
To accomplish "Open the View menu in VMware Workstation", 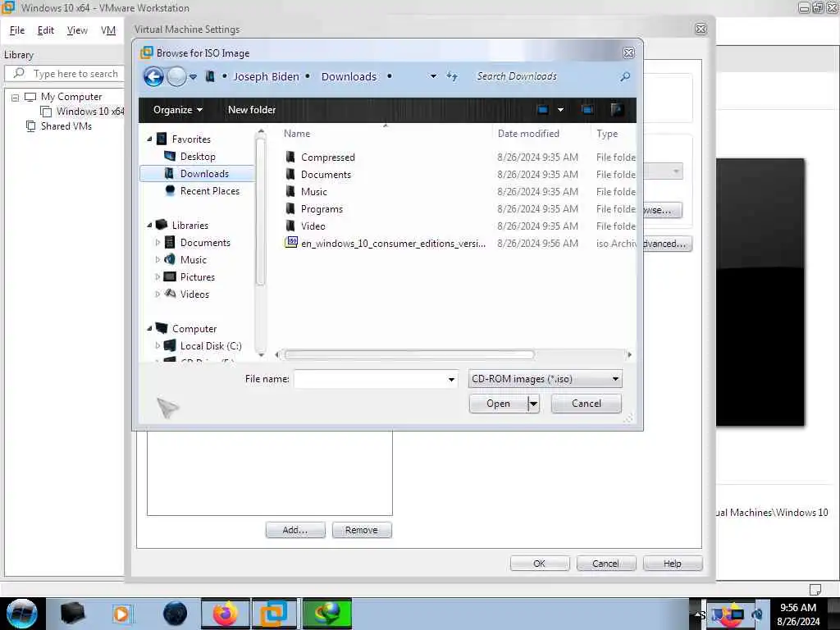I will tap(77, 30).
